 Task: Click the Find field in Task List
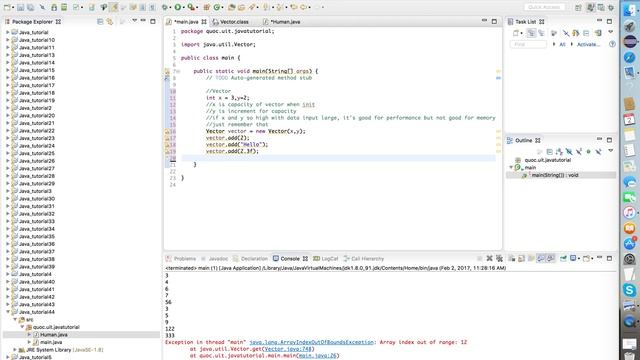click(528, 44)
